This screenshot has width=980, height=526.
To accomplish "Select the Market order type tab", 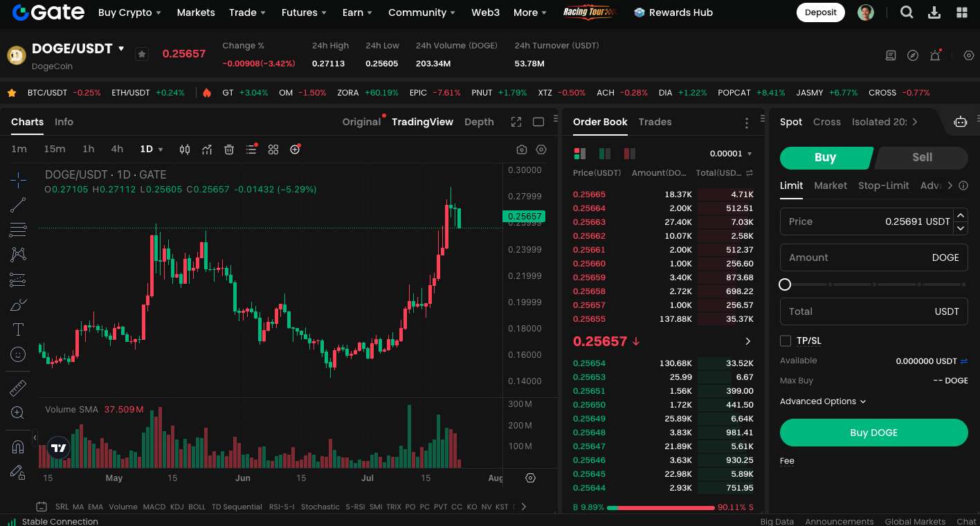I will coord(831,185).
